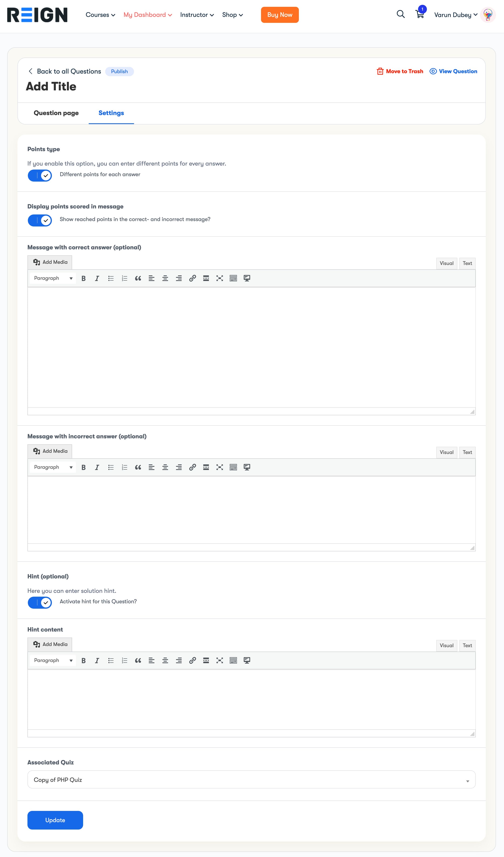Open the shopping cart icon
Viewport: 504px width, 857px height.
point(420,14)
